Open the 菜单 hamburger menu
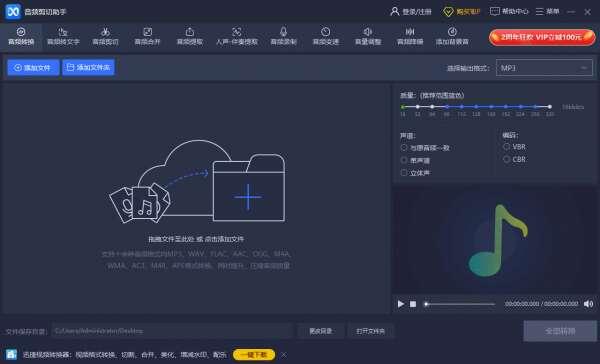 tap(547, 11)
